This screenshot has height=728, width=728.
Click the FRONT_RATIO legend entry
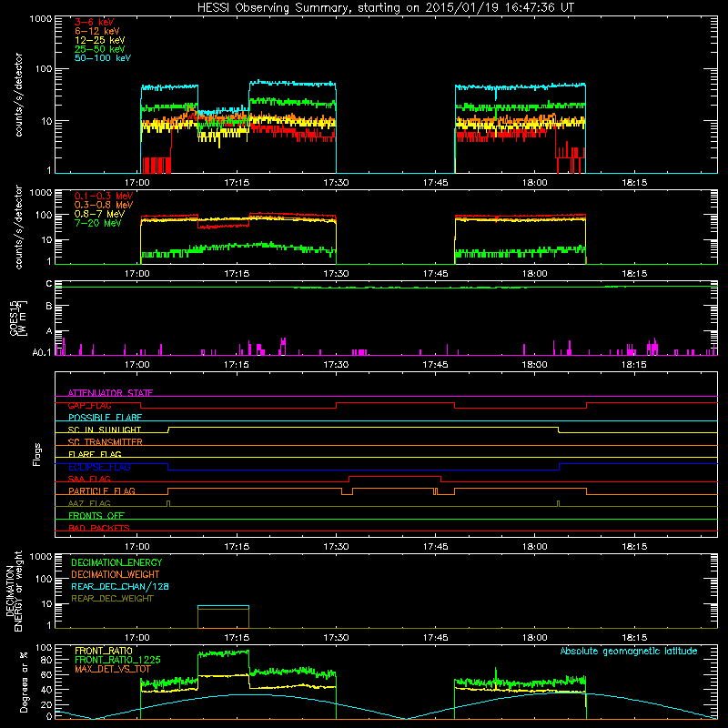pyautogui.click(x=104, y=651)
